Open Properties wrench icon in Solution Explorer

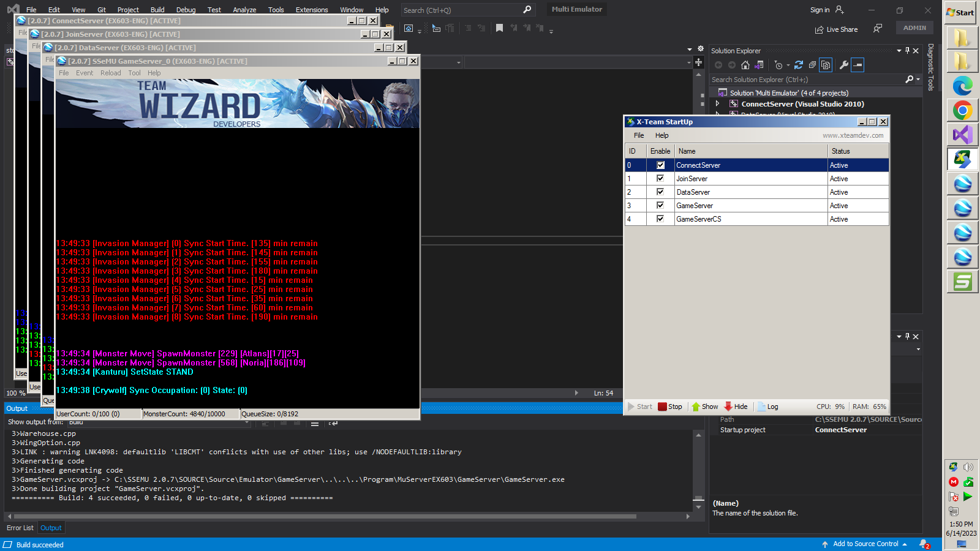click(x=843, y=65)
